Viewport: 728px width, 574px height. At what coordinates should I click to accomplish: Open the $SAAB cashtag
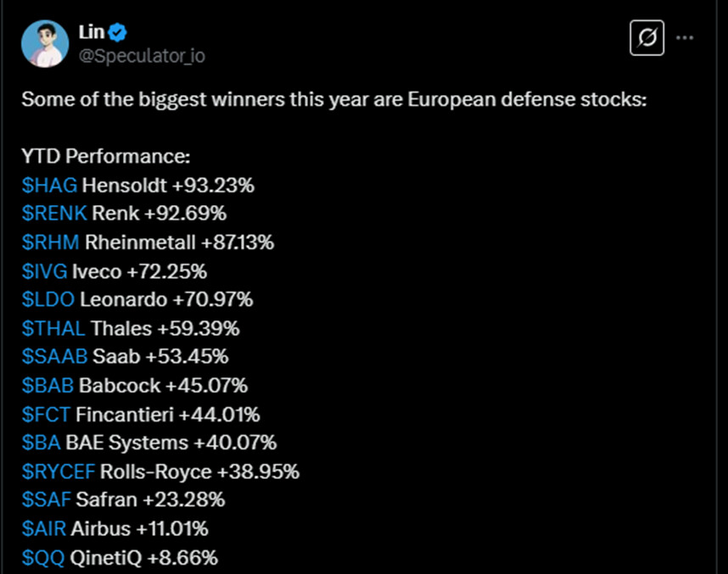tap(54, 357)
